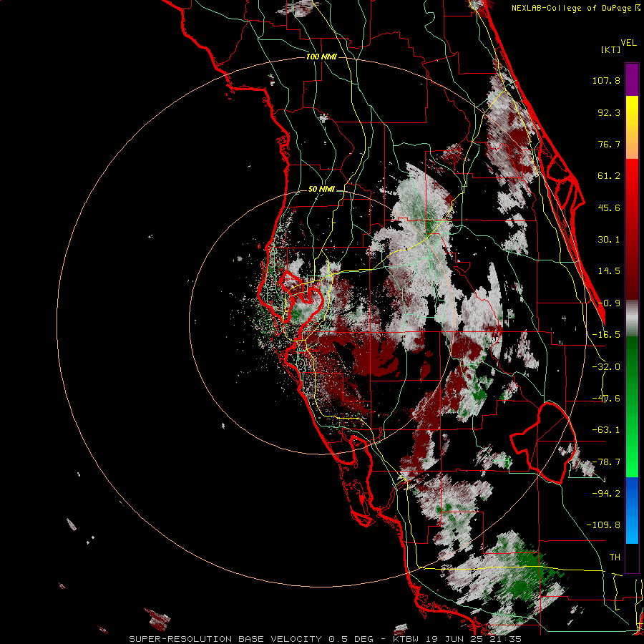
Task: Click the -109.8 velocity scale value
Action: (x=603, y=525)
